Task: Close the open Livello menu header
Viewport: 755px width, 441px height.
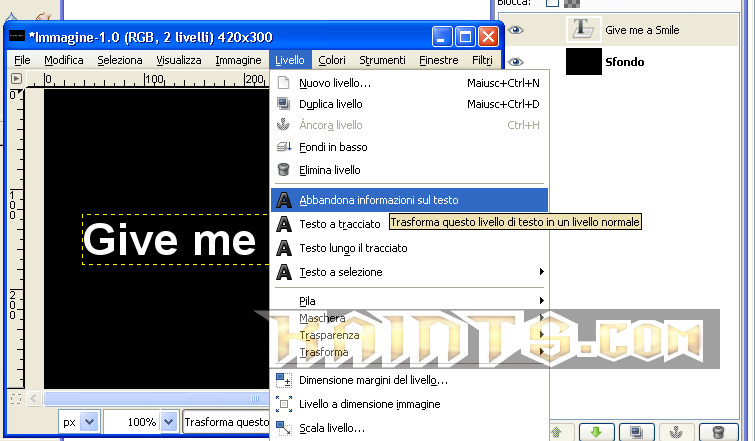Action: click(290, 60)
